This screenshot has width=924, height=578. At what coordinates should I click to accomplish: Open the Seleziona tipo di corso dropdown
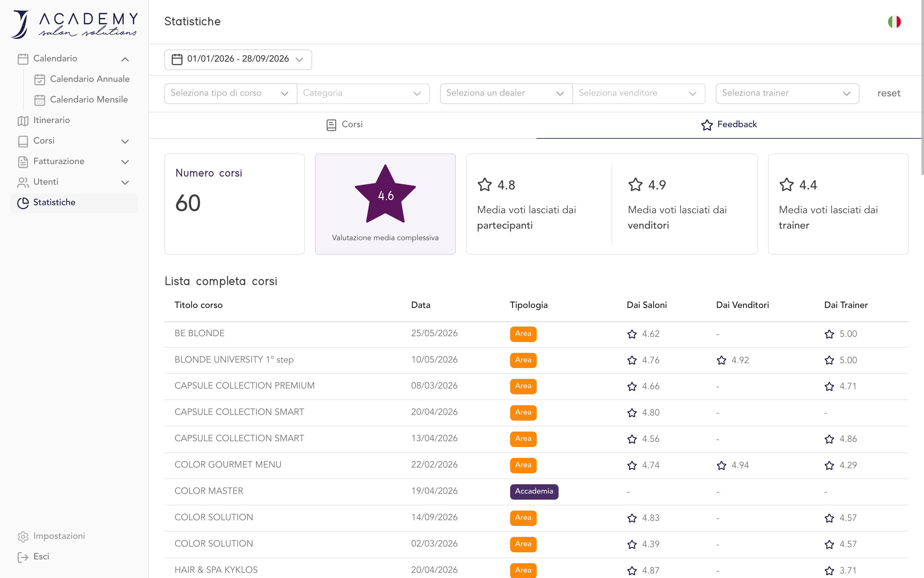pyautogui.click(x=231, y=93)
